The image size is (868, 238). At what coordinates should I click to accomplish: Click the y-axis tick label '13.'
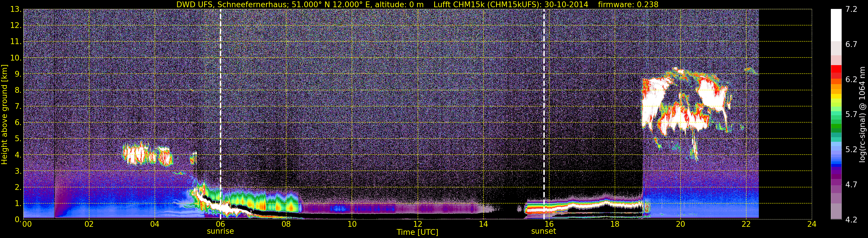[16, 10]
